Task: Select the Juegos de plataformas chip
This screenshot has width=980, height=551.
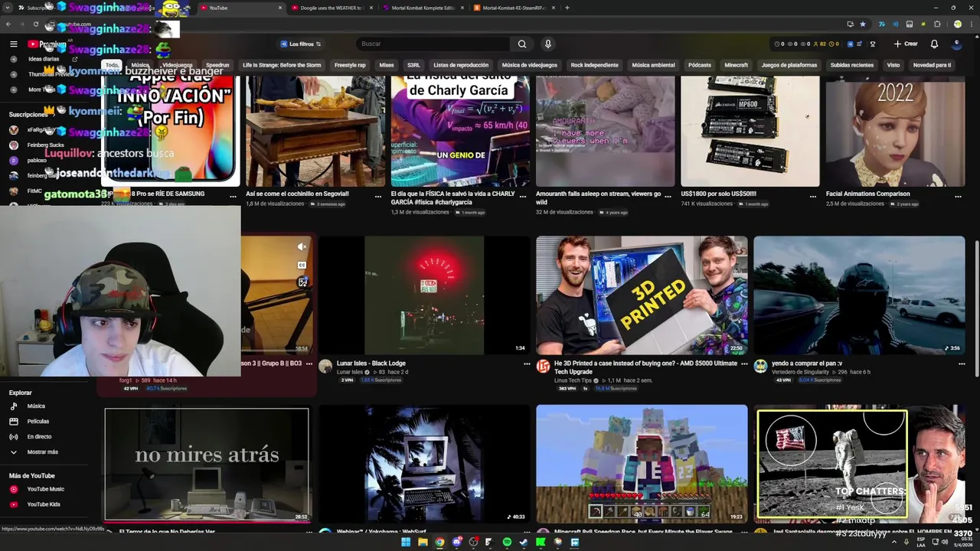Action: (789, 65)
